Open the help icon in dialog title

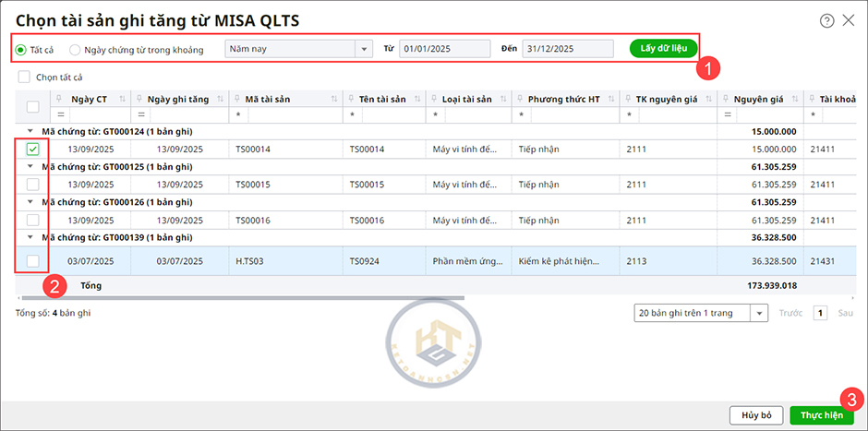[826, 19]
